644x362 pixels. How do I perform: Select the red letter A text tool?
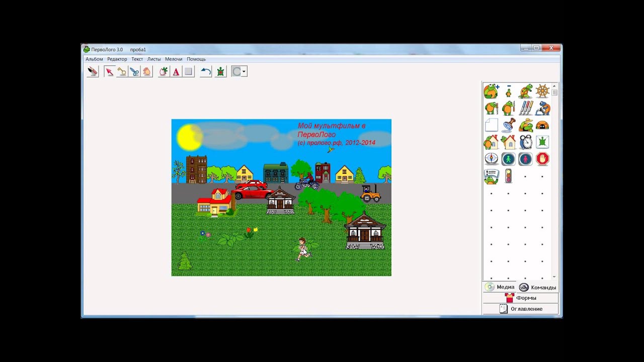[x=176, y=71]
